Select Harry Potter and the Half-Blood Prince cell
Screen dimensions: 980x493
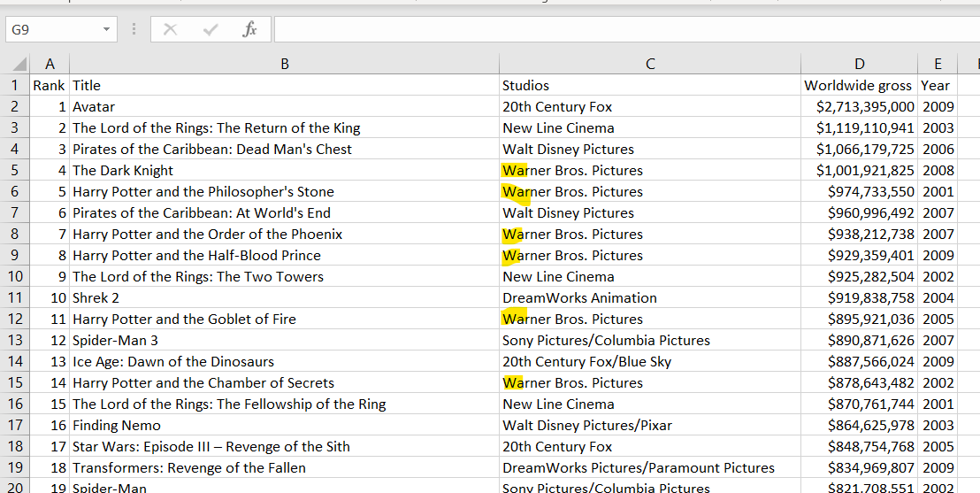[x=285, y=255]
